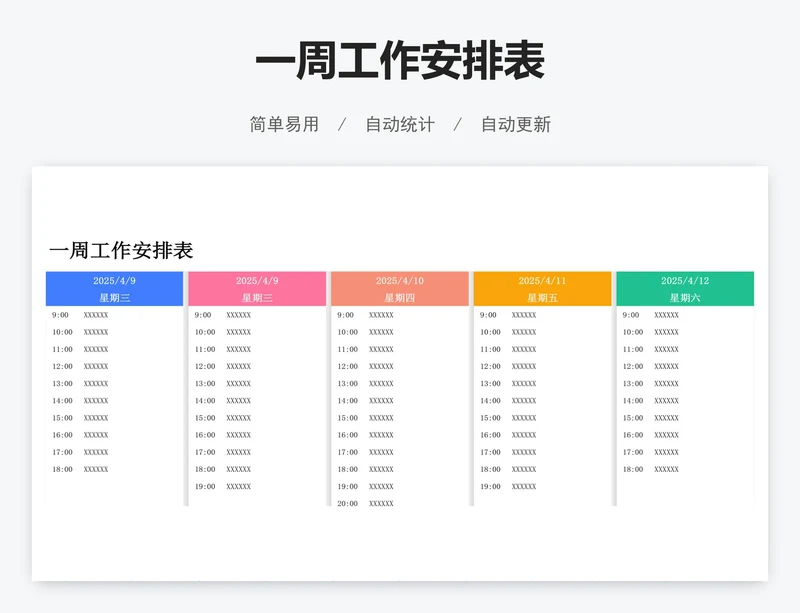
Task: Select 15:00 in the 星期四 column
Action: (x=347, y=418)
